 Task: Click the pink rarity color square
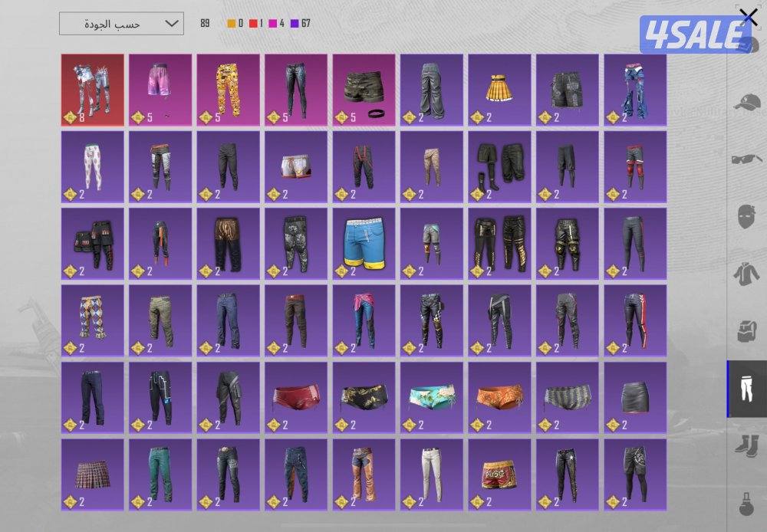(273, 24)
